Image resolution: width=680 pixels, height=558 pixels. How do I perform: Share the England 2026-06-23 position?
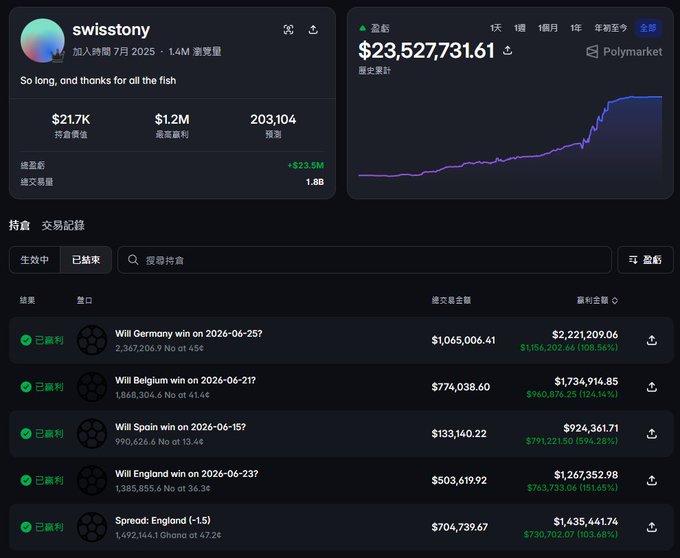651,480
